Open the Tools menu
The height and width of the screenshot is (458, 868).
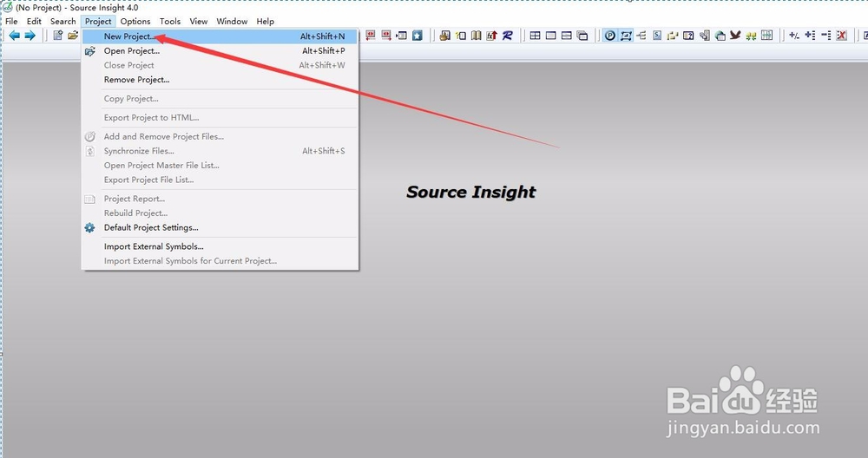coord(170,21)
